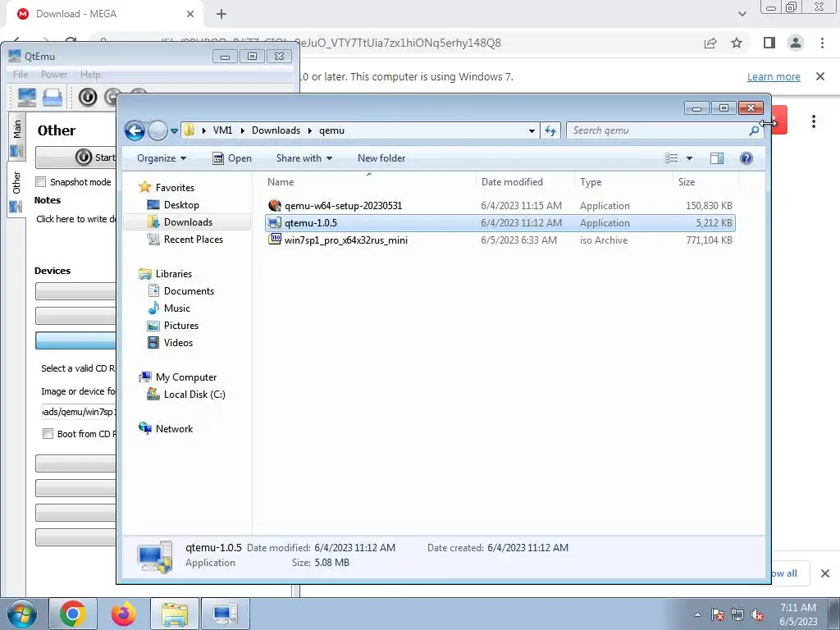
Task: Open Downloads in the navigation pane
Action: pos(188,221)
